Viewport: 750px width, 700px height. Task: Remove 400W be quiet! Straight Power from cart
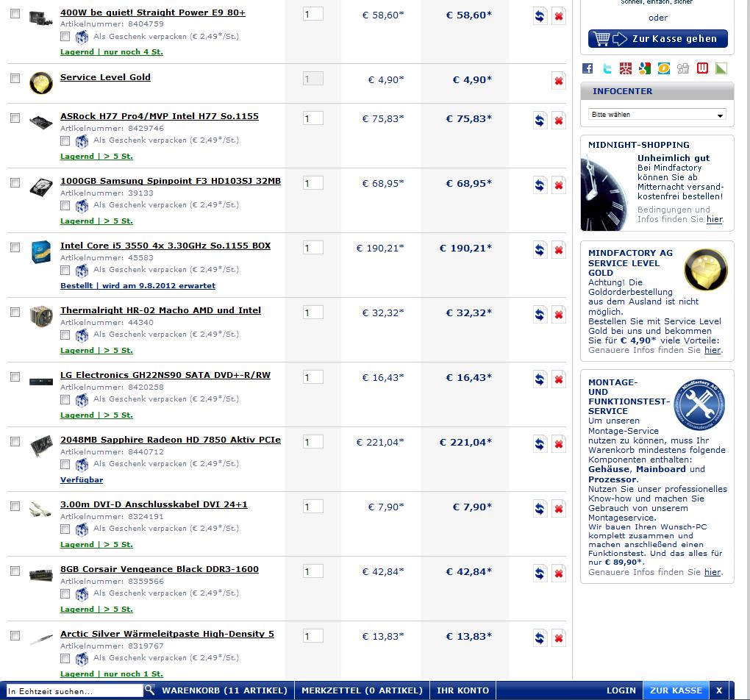click(558, 16)
